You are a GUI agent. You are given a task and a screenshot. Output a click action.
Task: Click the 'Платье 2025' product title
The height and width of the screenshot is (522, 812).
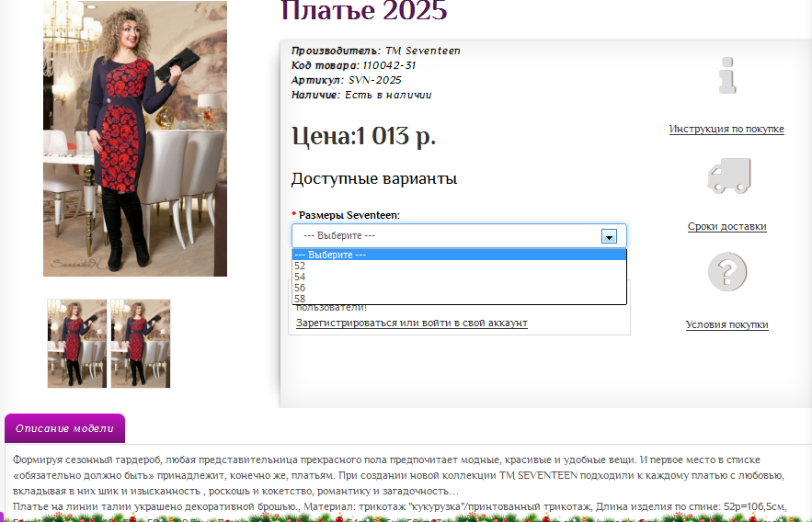364,10
